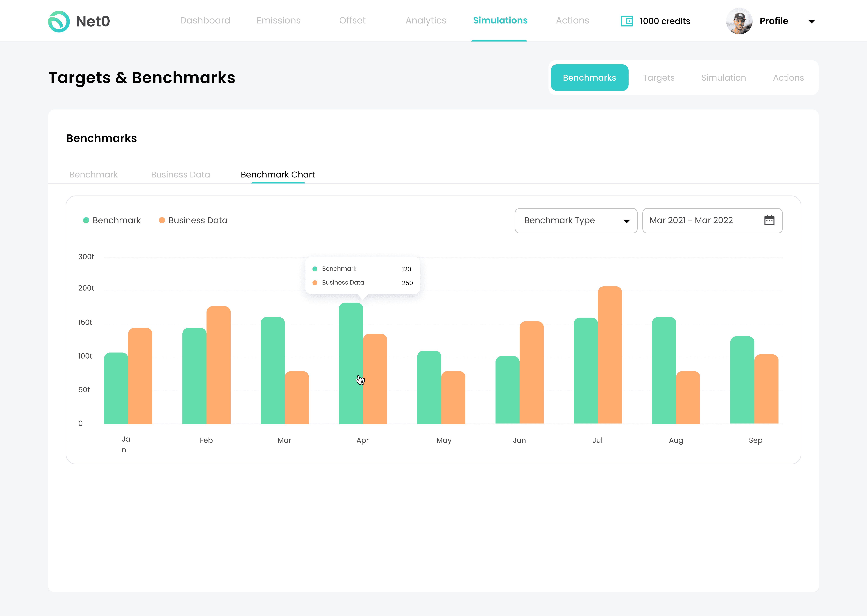Click Offset in the top navigation
Screen dimensions: 867x616
pyautogui.click(x=352, y=20)
